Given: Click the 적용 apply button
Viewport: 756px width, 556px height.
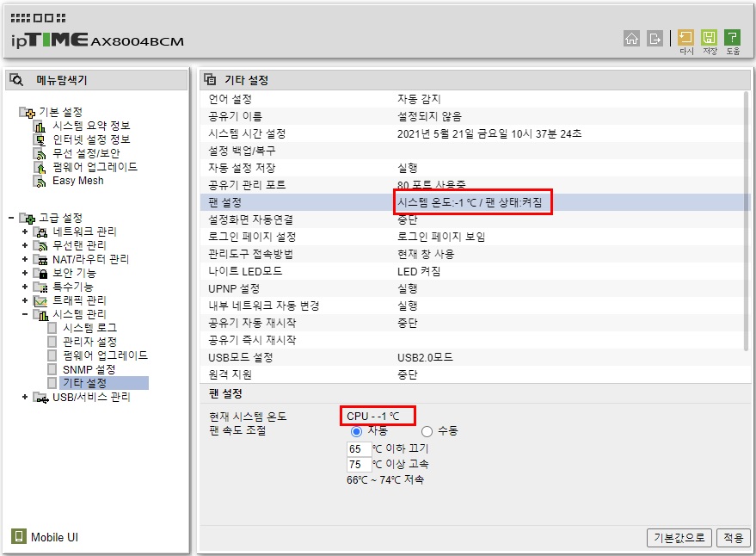Looking at the screenshot, I should 734,538.
